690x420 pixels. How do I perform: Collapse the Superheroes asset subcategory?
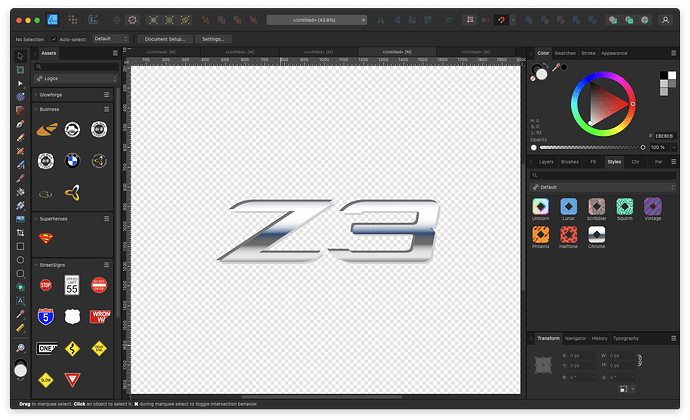(36, 219)
